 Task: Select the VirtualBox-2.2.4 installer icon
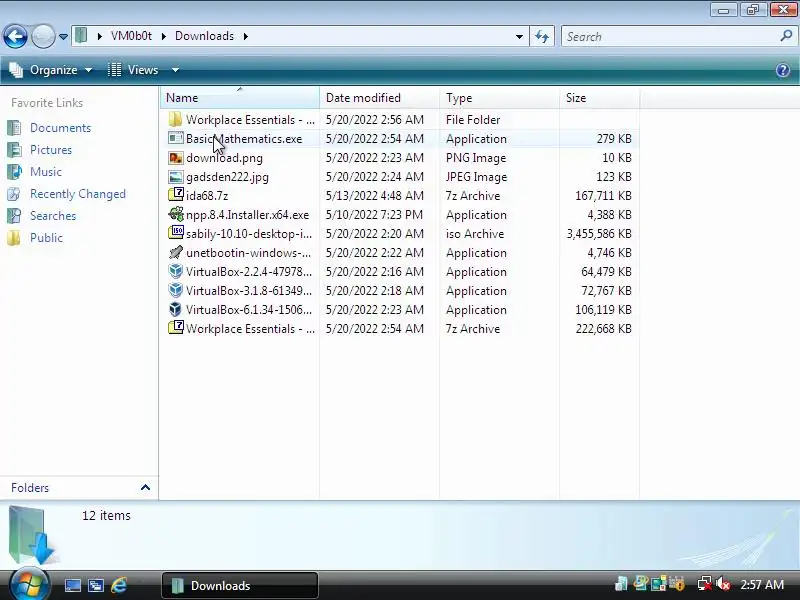tap(175, 271)
